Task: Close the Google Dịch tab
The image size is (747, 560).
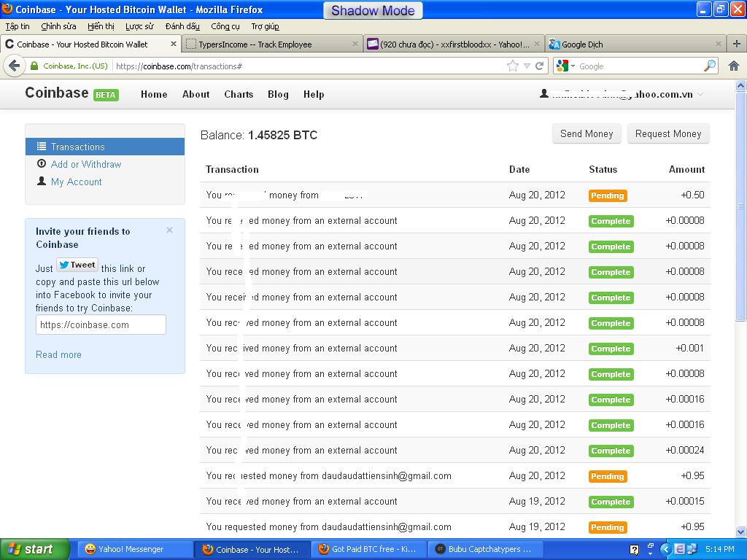Action: [719, 44]
